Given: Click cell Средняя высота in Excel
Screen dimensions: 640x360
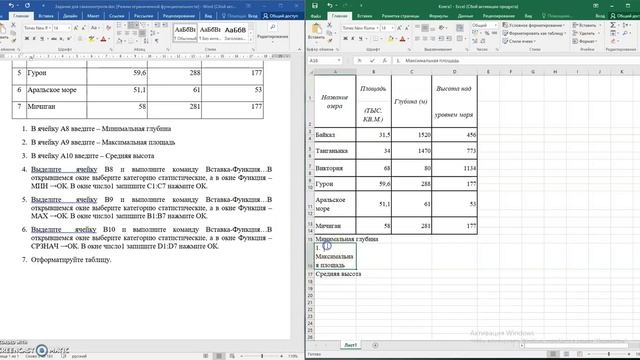Looking at the screenshot, I should coord(335,274).
